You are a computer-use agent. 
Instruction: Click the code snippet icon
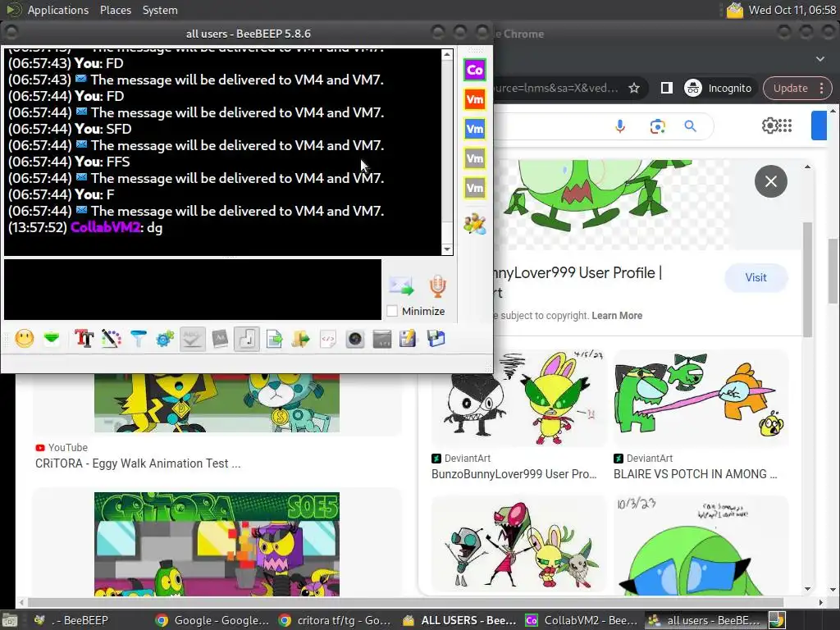328,339
